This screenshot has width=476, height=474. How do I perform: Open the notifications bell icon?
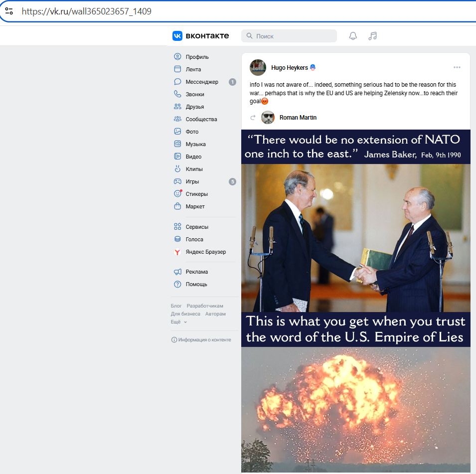[353, 36]
